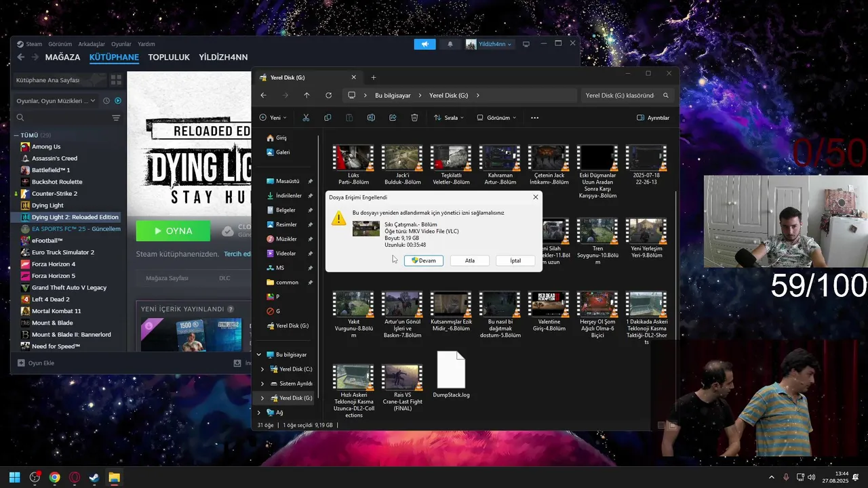Select the Lüks Parti-.Bölüm video file
868x488 pixels.
click(353, 165)
